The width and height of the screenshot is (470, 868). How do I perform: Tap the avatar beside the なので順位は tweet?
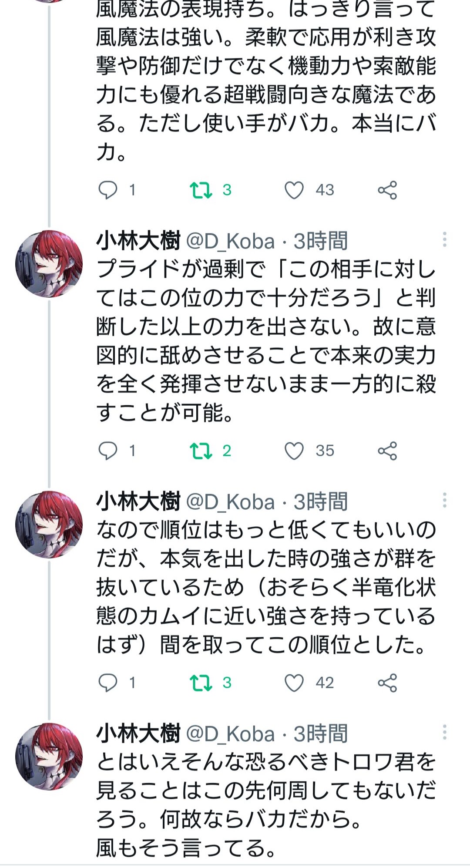[49, 525]
